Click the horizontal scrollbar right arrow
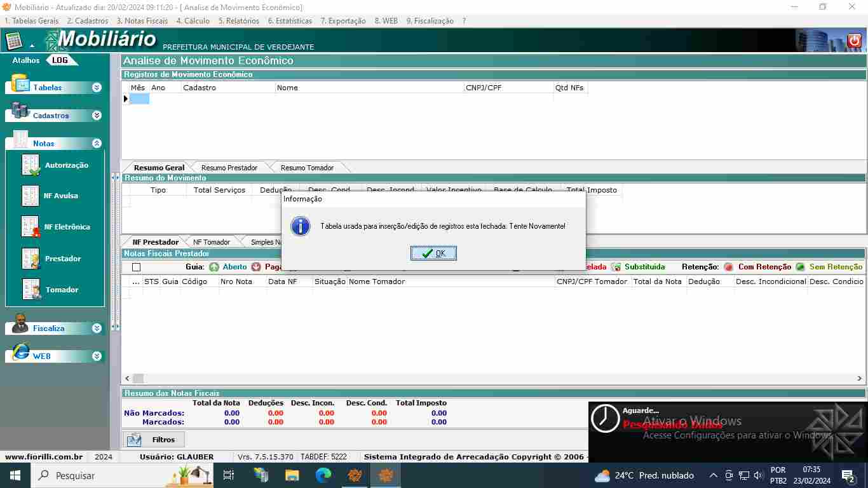868x488 pixels. [x=860, y=378]
